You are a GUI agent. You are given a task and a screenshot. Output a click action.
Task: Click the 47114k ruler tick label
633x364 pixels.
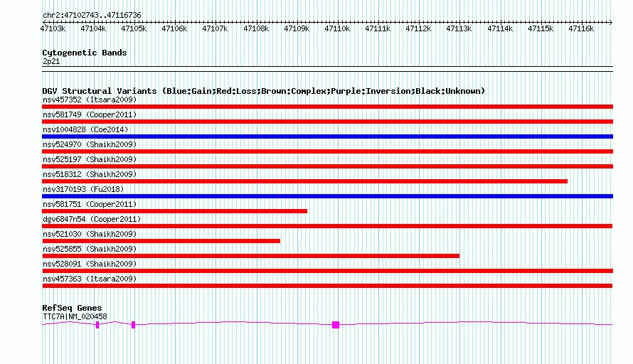[500, 28]
